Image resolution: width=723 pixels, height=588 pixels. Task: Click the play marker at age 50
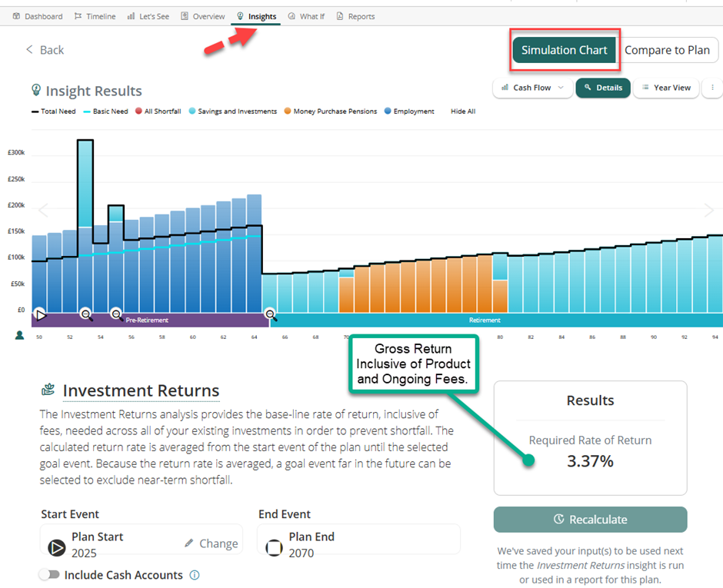[41, 314]
